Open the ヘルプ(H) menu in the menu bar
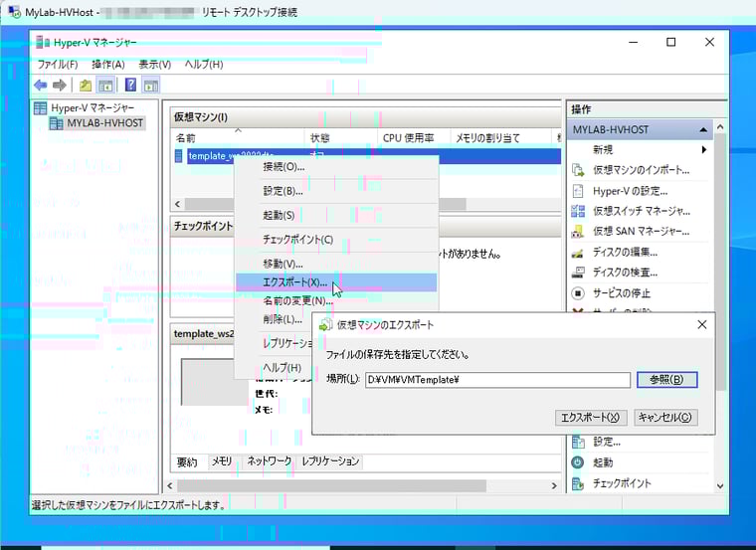The height and width of the screenshot is (550, 756). tap(204, 64)
